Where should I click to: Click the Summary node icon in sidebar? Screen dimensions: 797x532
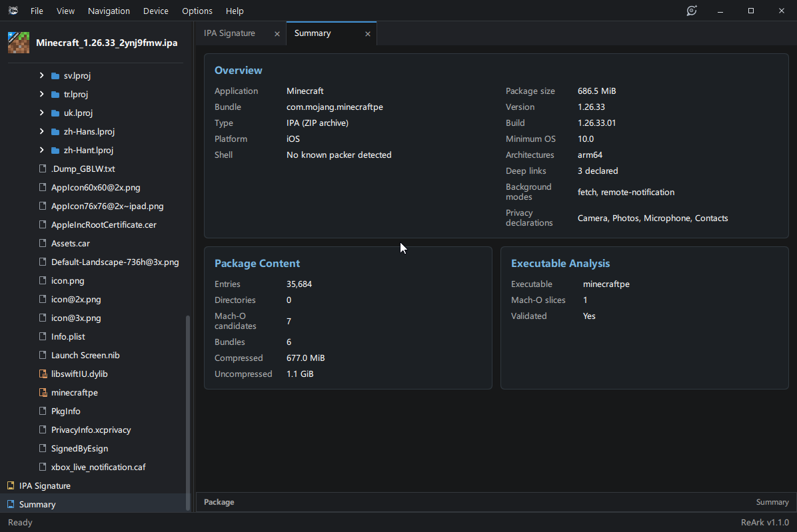coord(11,504)
